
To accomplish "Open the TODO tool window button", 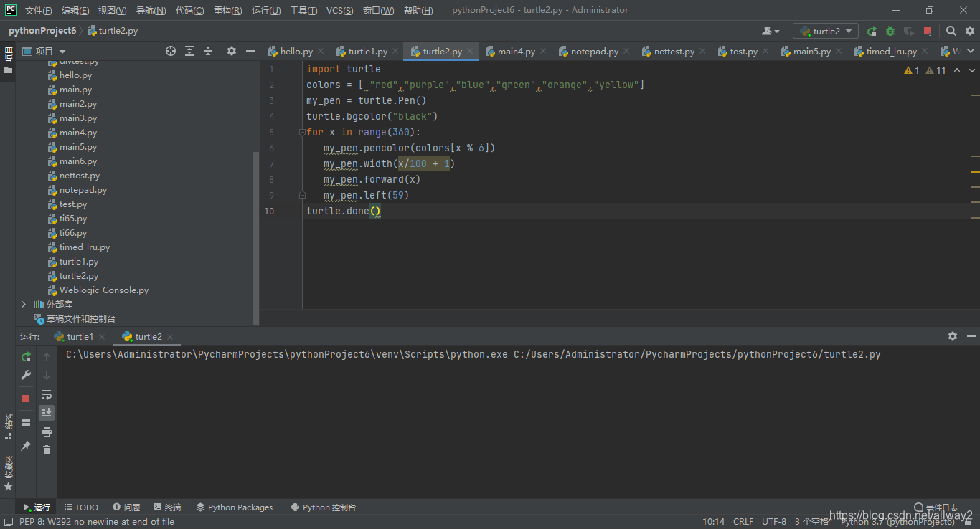I will point(80,507).
